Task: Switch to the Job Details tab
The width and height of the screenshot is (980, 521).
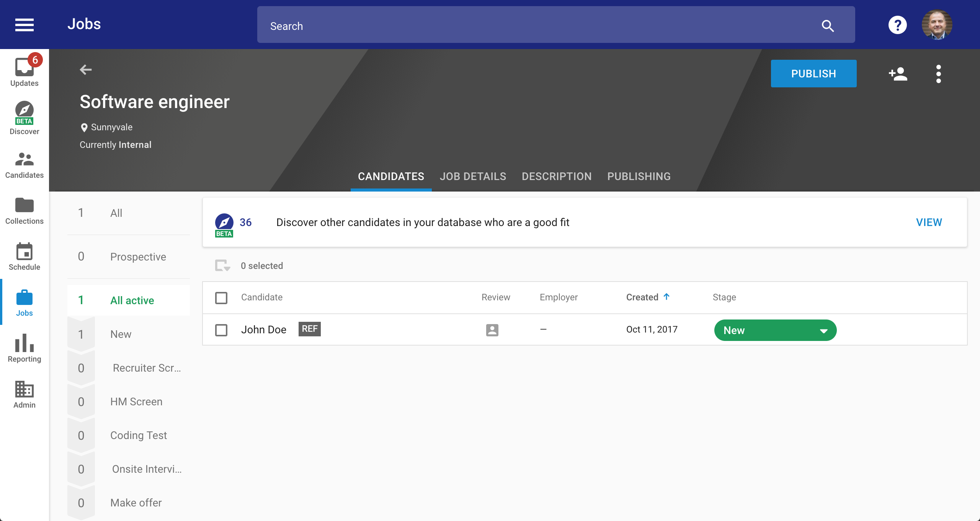Action: tap(473, 176)
